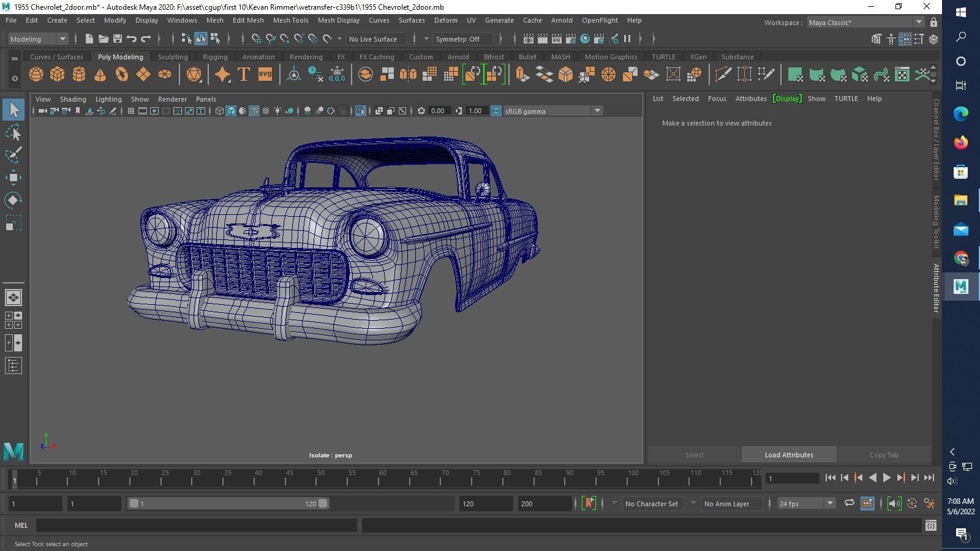Click the IPR render icon
The image size is (980, 551).
pos(556,39)
